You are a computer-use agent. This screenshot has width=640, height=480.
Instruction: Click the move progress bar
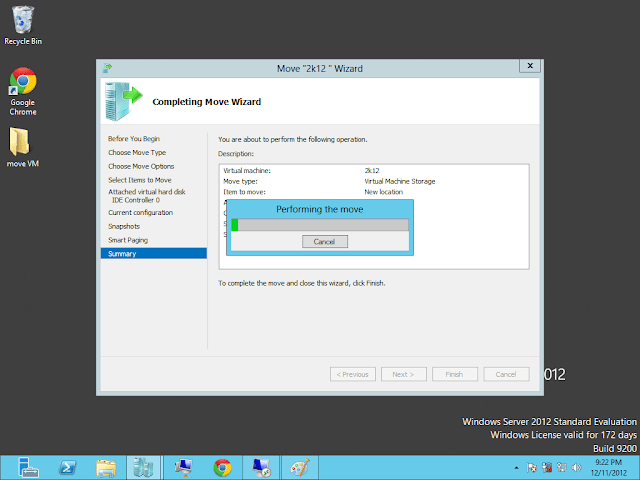pos(319,225)
